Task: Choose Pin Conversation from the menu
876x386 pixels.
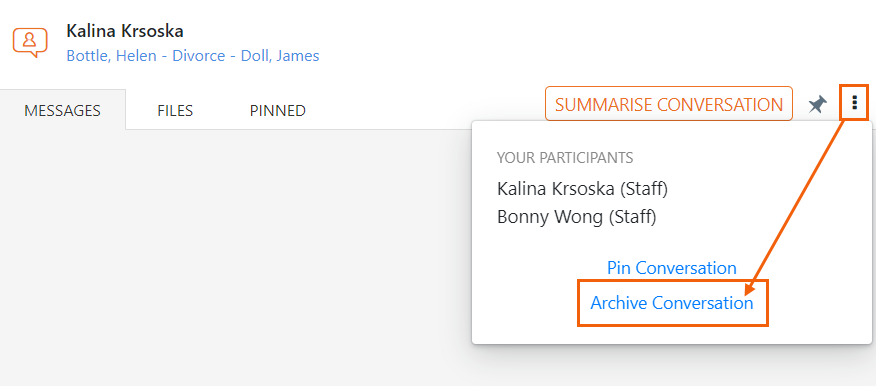Action: tap(672, 268)
